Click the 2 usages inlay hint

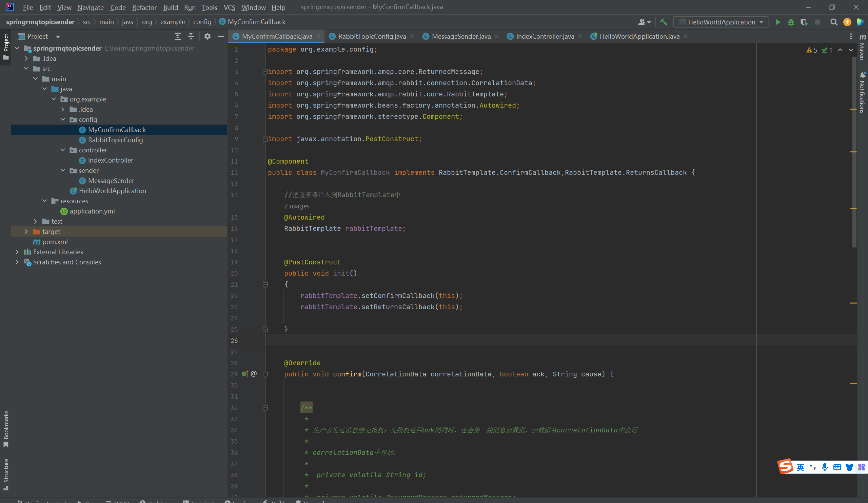coord(297,206)
